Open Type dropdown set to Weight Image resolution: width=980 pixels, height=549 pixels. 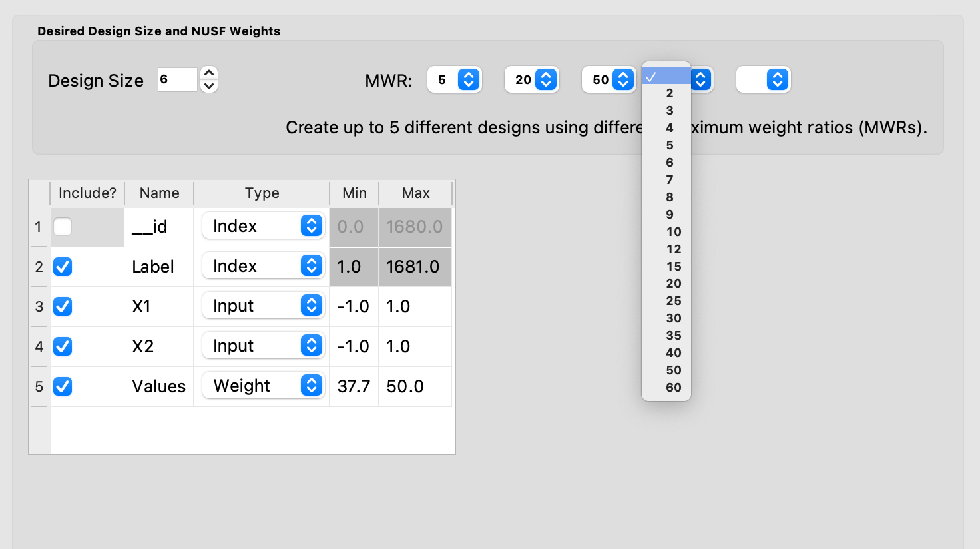[264, 386]
